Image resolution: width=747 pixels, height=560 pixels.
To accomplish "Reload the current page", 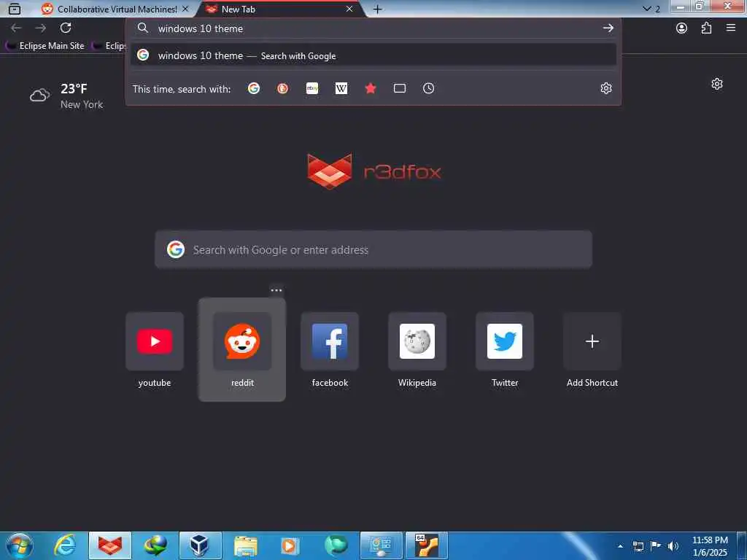I will pyautogui.click(x=66, y=28).
